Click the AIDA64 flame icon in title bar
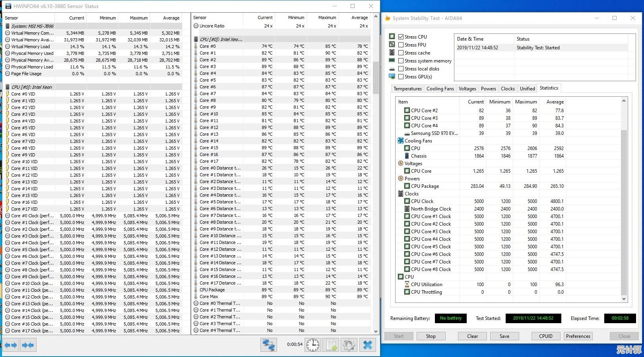Screen dimensions: 644x357 pos(388,18)
